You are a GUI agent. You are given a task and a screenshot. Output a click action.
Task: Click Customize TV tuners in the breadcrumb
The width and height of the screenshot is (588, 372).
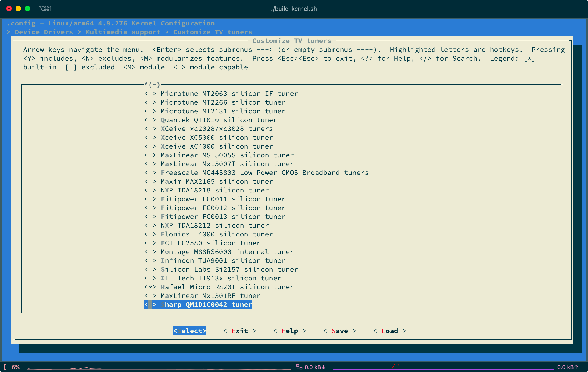click(212, 32)
